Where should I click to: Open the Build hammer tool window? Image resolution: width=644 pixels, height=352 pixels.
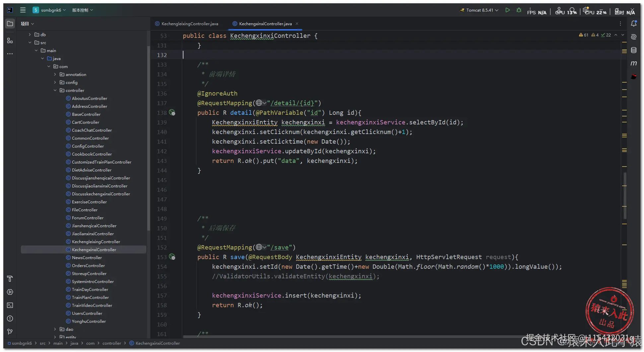10,279
